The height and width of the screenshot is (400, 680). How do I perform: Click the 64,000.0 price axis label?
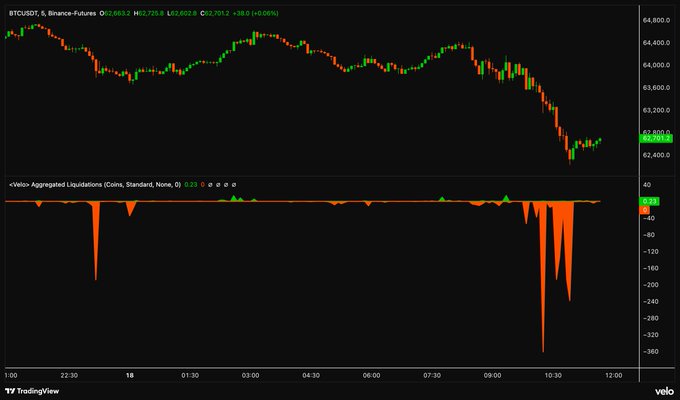(x=656, y=66)
